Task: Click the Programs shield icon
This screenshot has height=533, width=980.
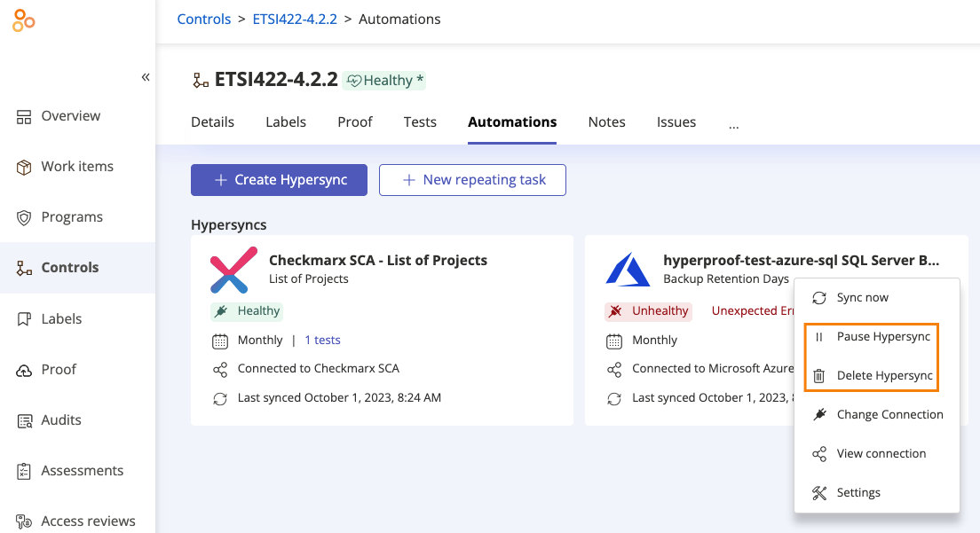Action: point(24,218)
